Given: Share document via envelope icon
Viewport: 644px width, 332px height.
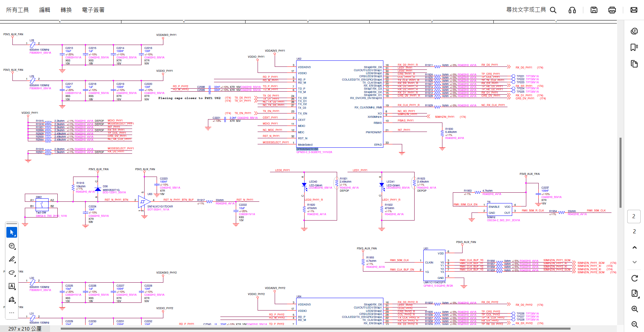Looking at the screenshot, I should tap(634, 10).
